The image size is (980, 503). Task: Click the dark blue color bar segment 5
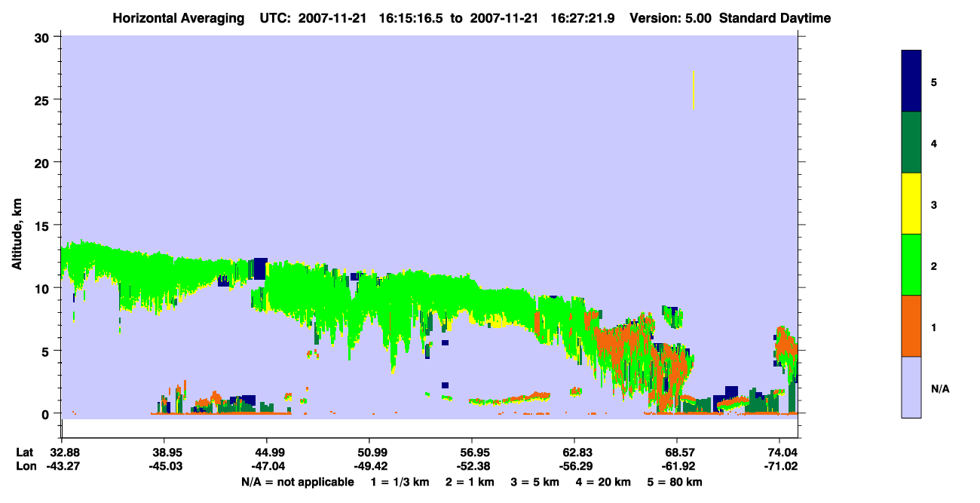[x=911, y=81]
